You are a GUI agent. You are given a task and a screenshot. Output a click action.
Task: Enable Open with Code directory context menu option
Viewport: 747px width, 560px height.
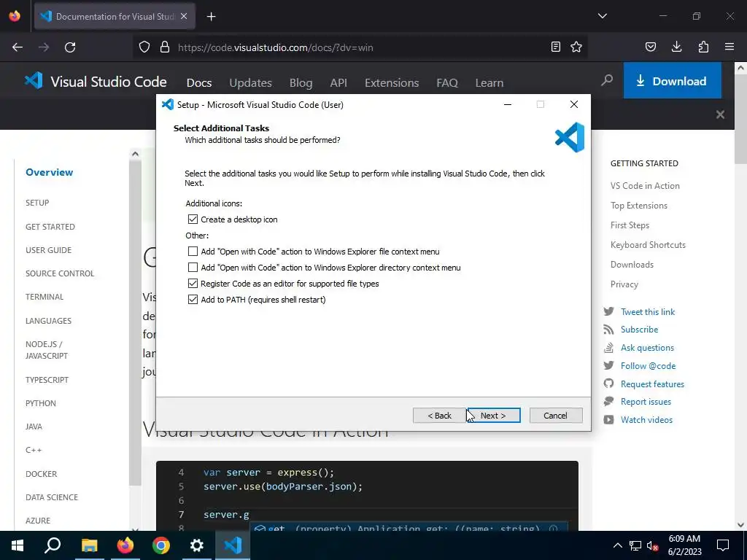tap(193, 268)
